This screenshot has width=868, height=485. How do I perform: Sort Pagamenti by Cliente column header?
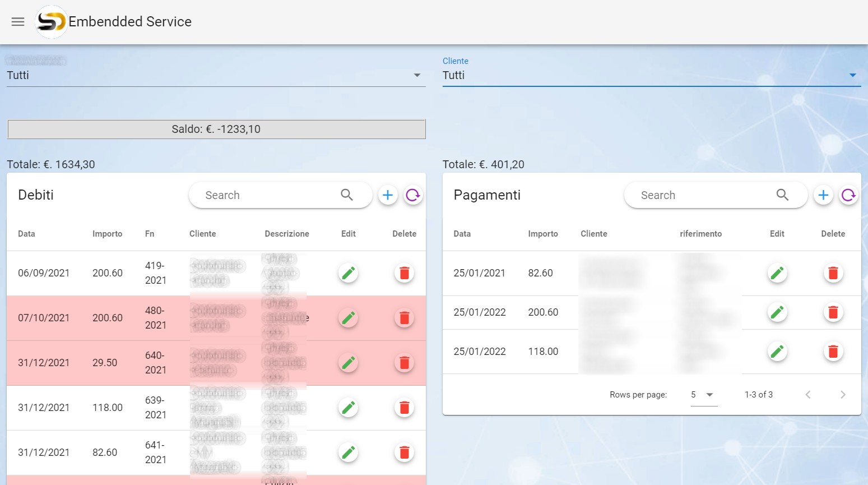[x=594, y=234]
